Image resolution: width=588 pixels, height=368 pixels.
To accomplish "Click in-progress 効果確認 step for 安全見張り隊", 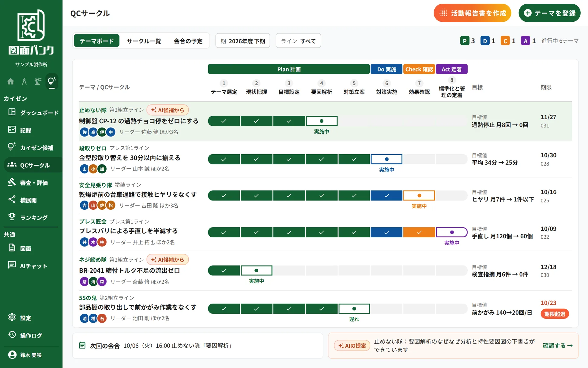I will pyautogui.click(x=419, y=196).
